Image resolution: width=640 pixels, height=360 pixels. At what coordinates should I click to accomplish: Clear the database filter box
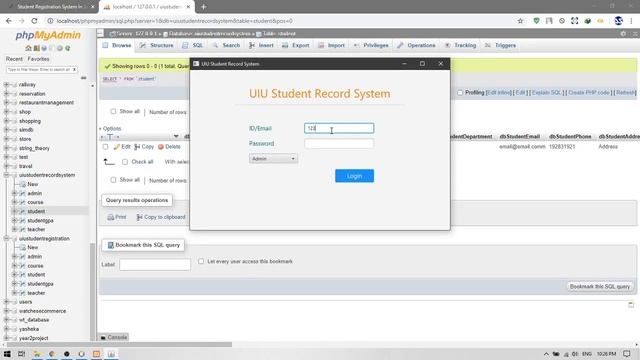click(74, 70)
